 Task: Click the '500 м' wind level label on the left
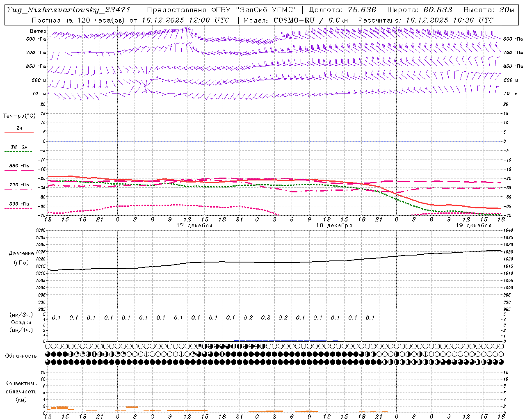tap(39, 80)
